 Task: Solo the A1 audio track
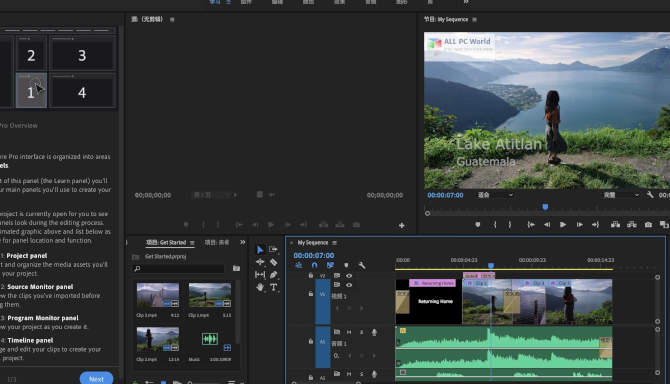[x=361, y=332]
